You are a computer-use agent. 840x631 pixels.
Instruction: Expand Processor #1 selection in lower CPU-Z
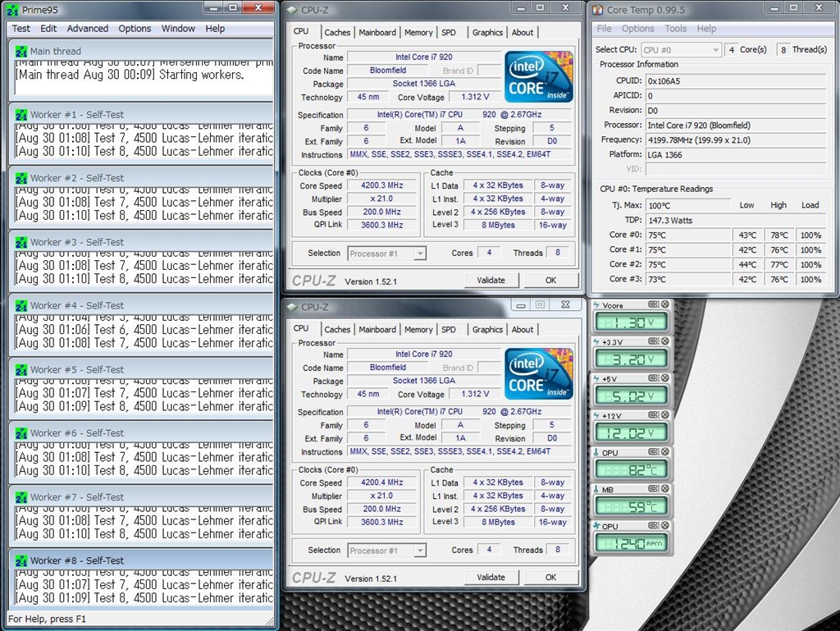(x=419, y=551)
